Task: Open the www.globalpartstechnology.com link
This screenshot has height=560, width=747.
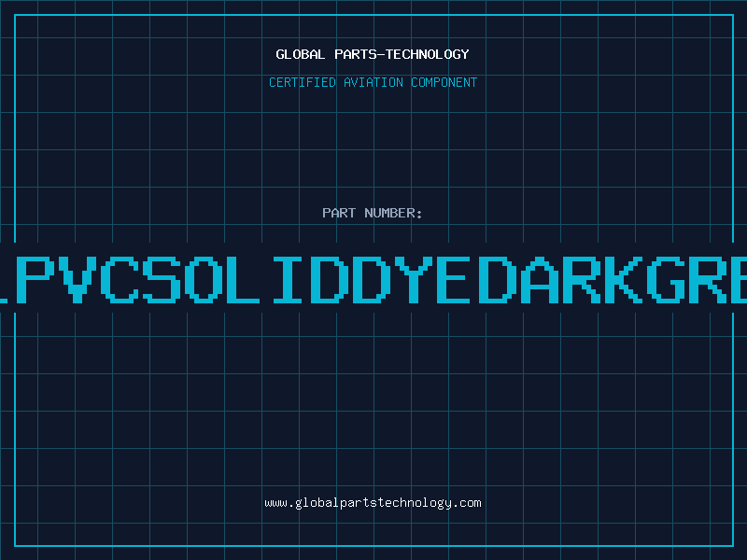Action: pos(373,503)
